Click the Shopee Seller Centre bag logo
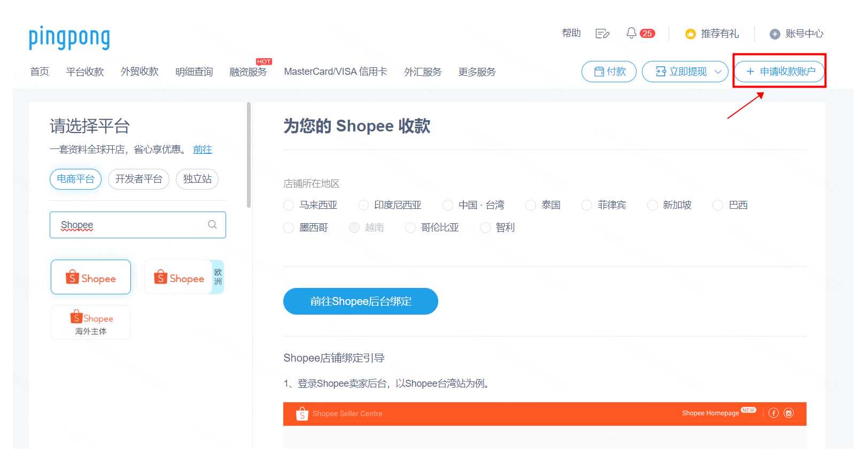Screen dimensions: 868x461 coord(302,413)
